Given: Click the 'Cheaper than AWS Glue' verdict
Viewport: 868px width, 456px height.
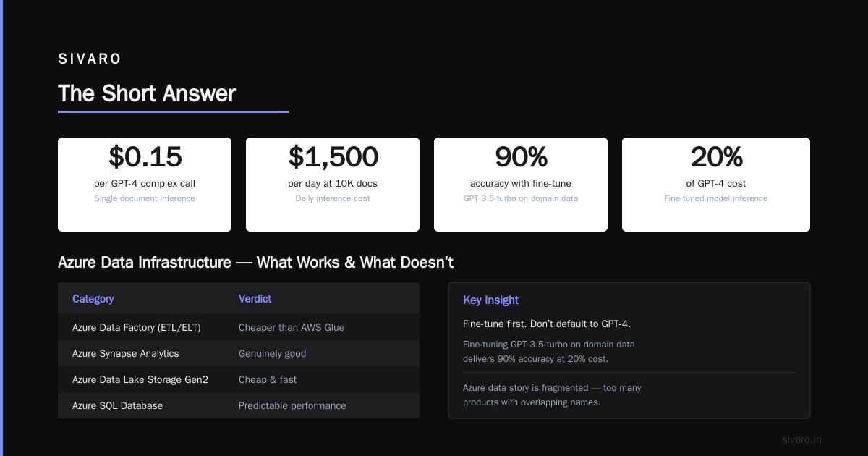Looking at the screenshot, I should coord(292,327).
